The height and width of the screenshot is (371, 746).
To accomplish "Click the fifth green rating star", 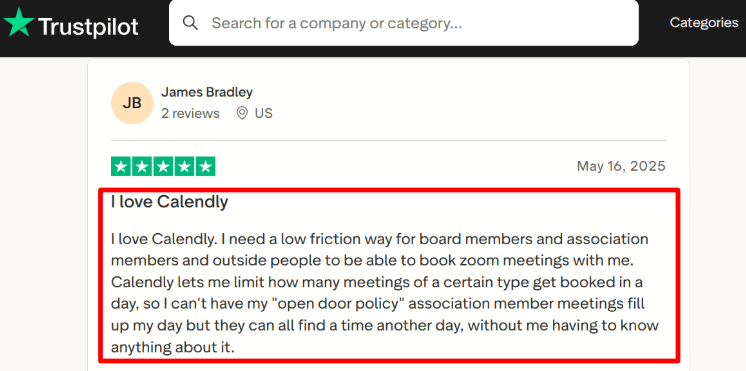I will [x=205, y=166].
